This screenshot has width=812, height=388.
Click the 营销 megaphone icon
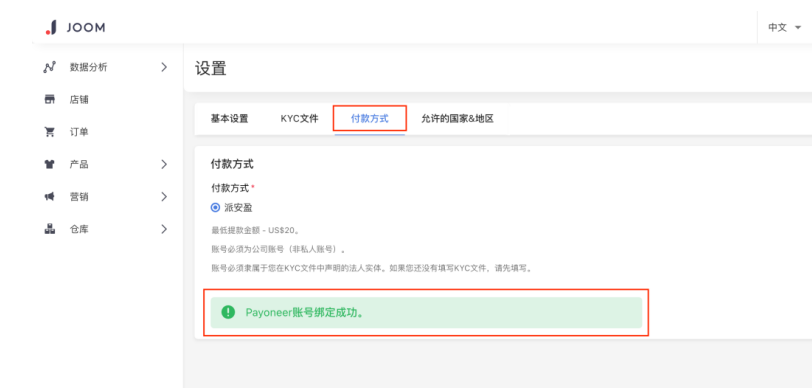click(49, 197)
